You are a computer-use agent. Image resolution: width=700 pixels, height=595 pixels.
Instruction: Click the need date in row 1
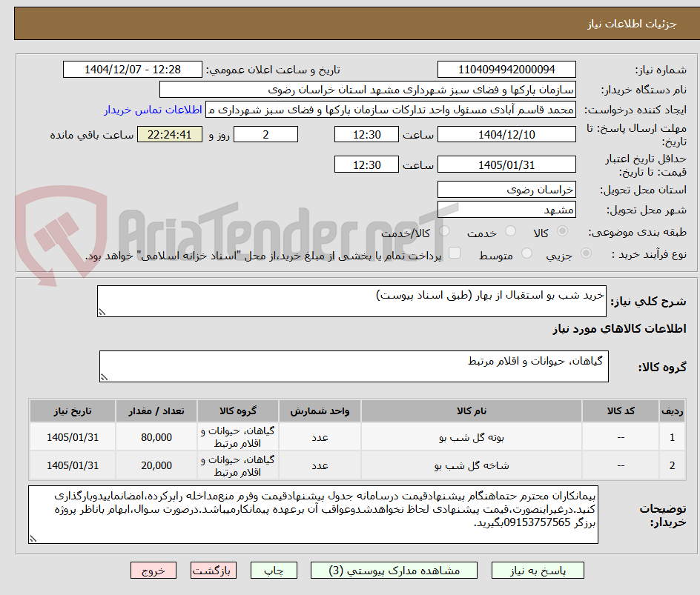tap(73, 438)
